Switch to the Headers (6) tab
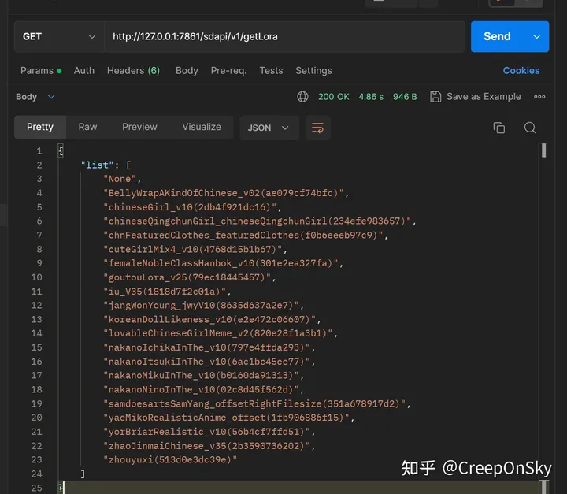The width and height of the screenshot is (568, 494). [133, 70]
